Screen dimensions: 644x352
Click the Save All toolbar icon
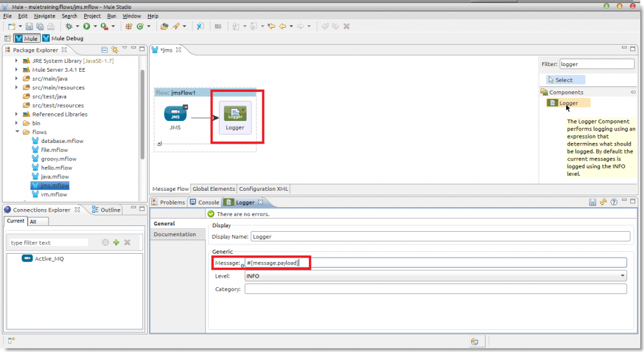coord(40,26)
